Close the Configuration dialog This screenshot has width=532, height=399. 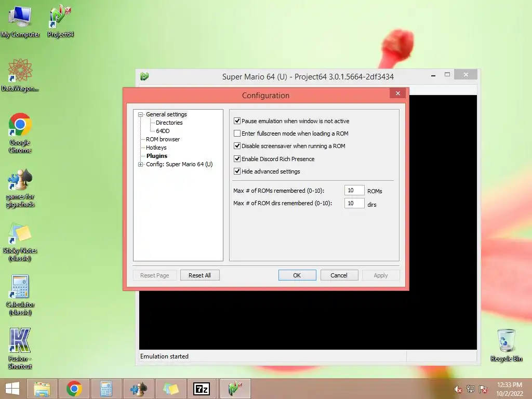[x=397, y=94]
